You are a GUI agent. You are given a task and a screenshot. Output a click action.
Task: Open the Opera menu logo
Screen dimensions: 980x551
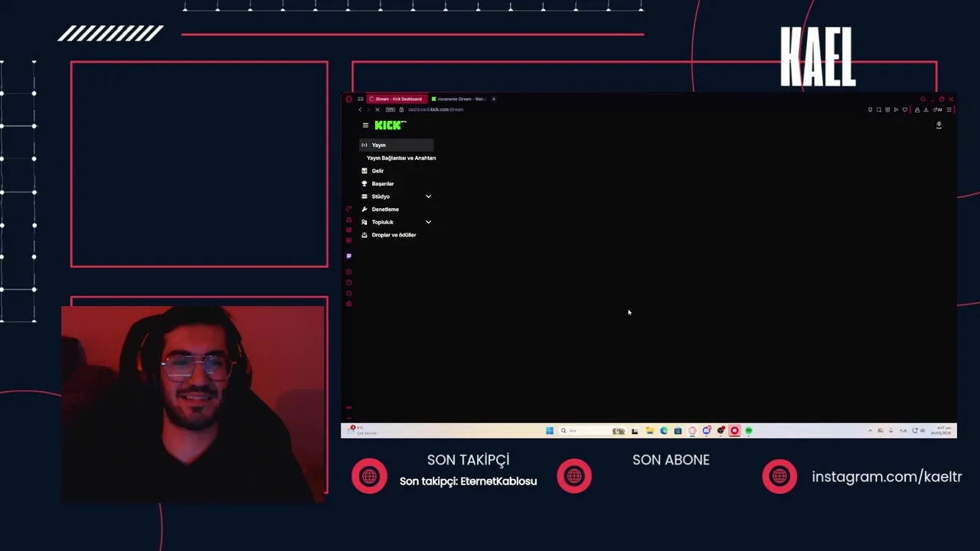[x=349, y=99]
